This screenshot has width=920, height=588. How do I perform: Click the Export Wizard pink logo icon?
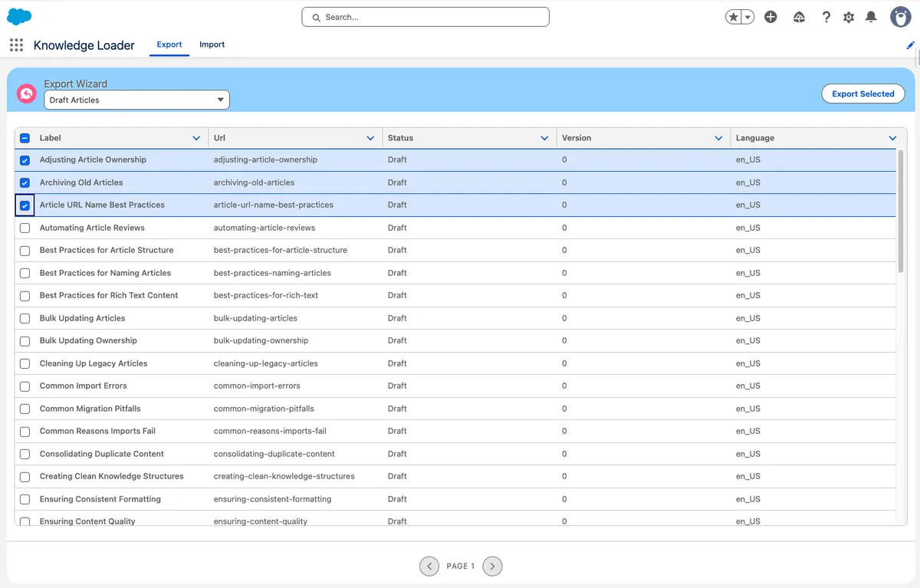(27, 94)
